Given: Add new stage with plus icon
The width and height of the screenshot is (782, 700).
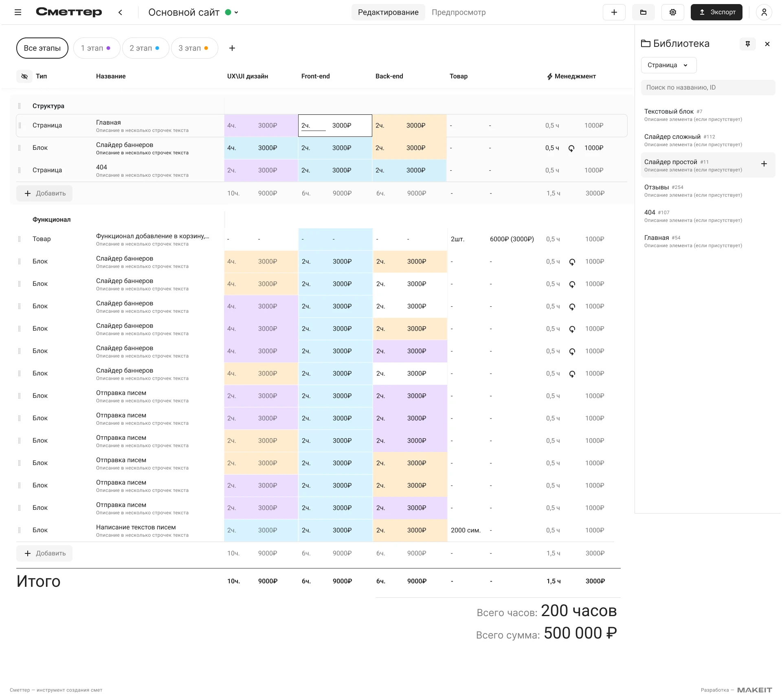Looking at the screenshot, I should (x=232, y=48).
